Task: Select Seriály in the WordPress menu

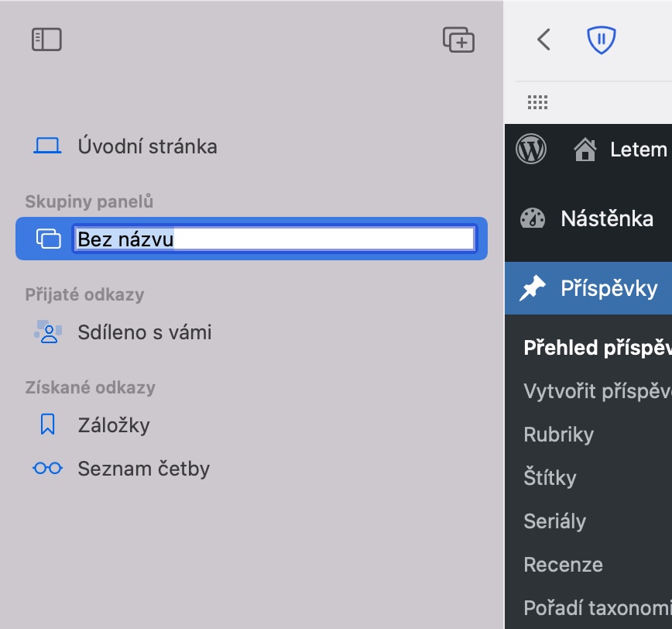Action: coord(554,521)
